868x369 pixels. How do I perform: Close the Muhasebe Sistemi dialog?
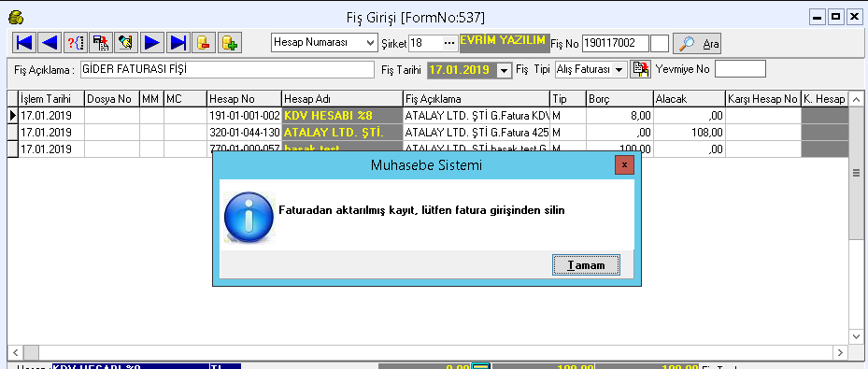624,164
